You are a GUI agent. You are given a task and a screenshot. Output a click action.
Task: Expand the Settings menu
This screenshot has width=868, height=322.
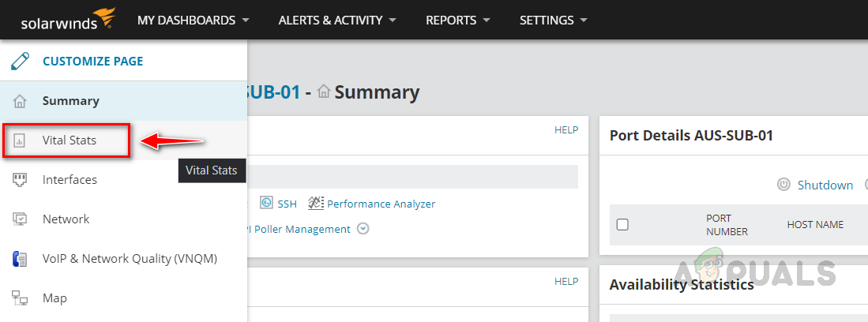click(554, 20)
